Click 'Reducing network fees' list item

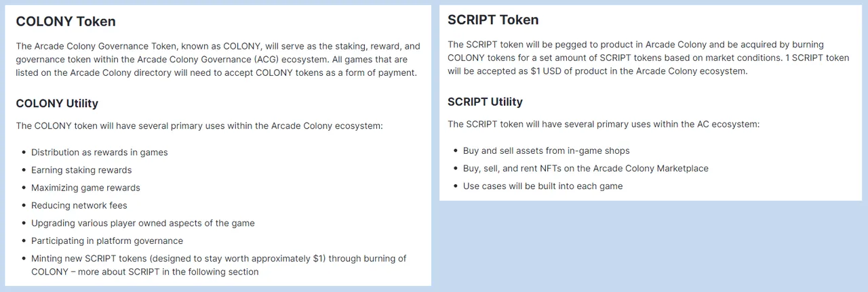[x=79, y=205]
